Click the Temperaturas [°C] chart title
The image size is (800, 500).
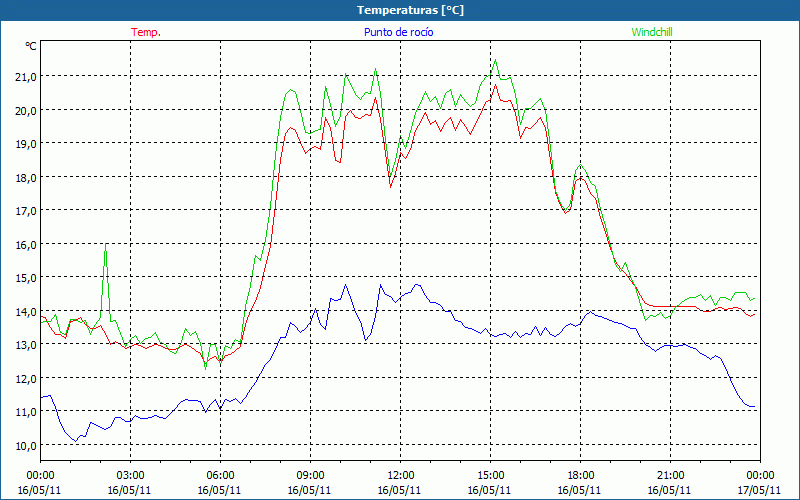410,10
